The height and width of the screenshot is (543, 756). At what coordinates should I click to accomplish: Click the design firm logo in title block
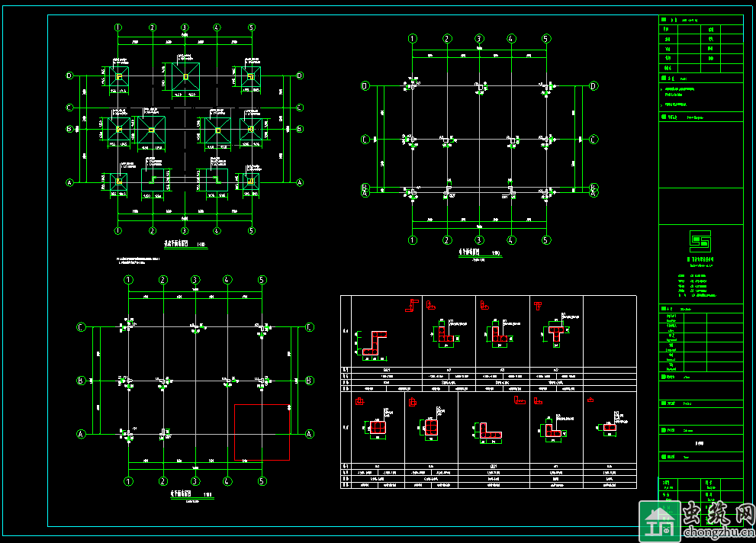click(x=700, y=242)
